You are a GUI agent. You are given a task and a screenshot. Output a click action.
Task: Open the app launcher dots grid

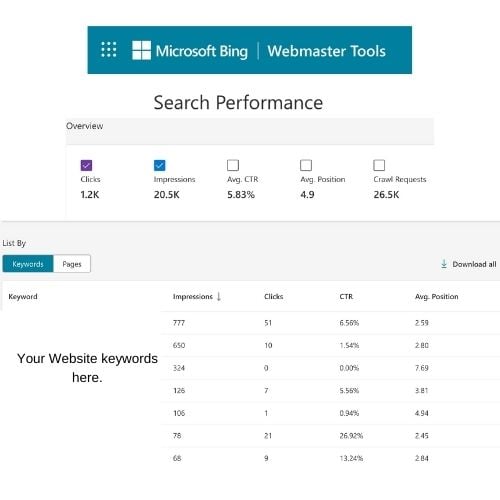[x=109, y=50]
